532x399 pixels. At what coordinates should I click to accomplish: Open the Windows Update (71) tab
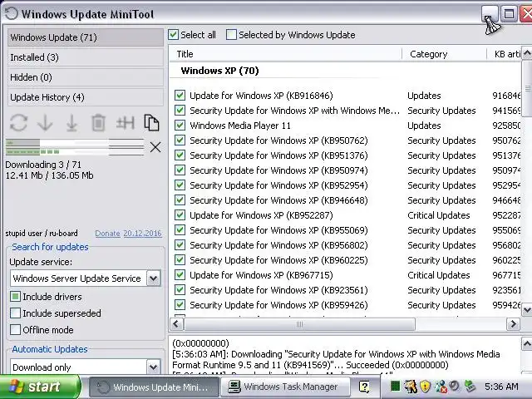point(85,37)
